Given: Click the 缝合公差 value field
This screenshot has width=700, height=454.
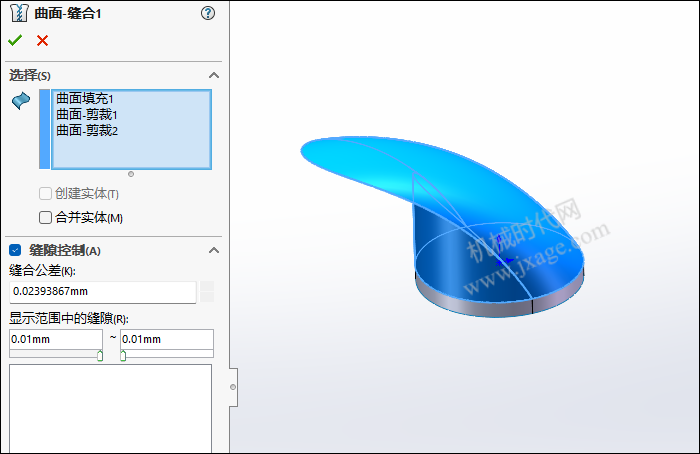Looking at the screenshot, I should pos(103,292).
